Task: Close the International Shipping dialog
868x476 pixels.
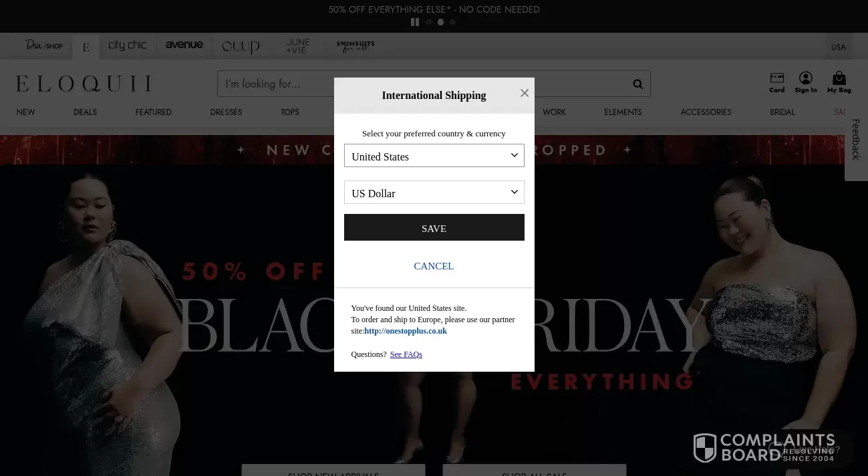Action: pos(525,93)
